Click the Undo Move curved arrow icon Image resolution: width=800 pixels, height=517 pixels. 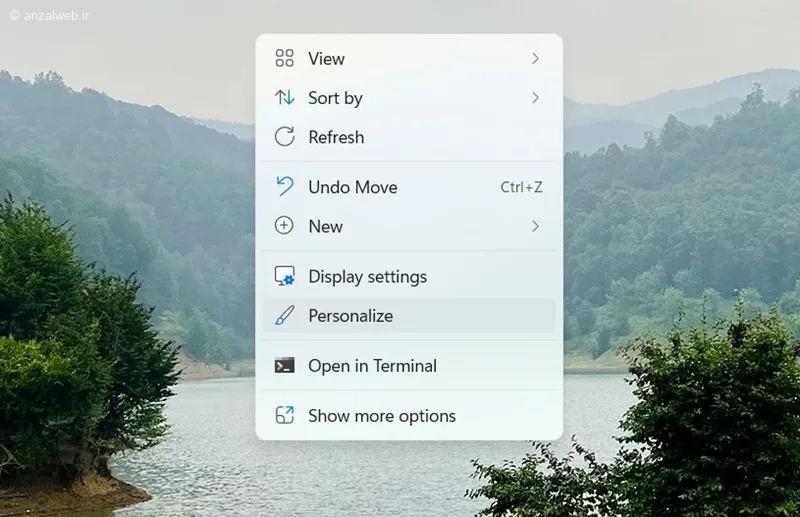(x=284, y=186)
